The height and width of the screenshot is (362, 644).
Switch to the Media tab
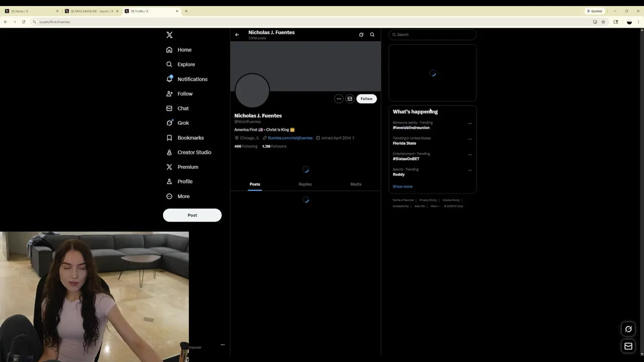pos(356,184)
